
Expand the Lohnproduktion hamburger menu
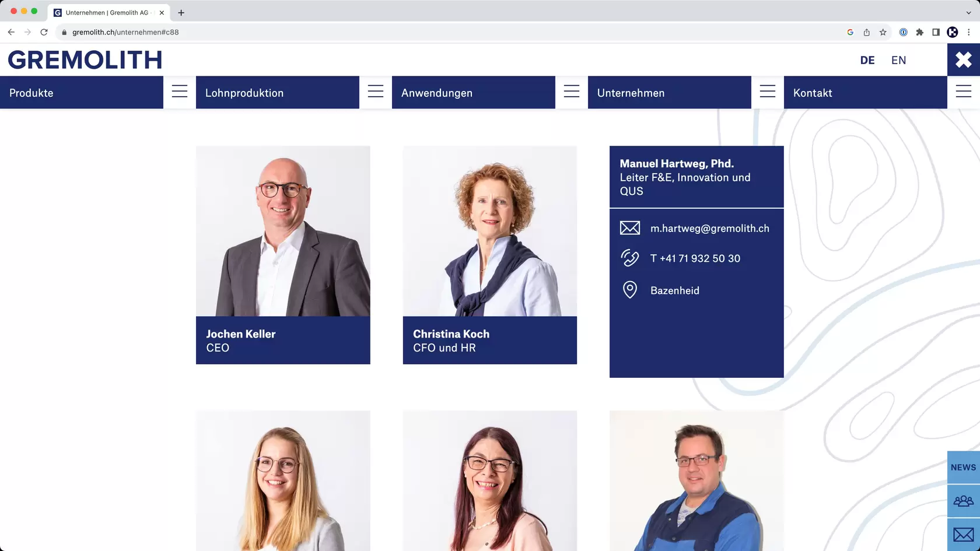(376, 92)
